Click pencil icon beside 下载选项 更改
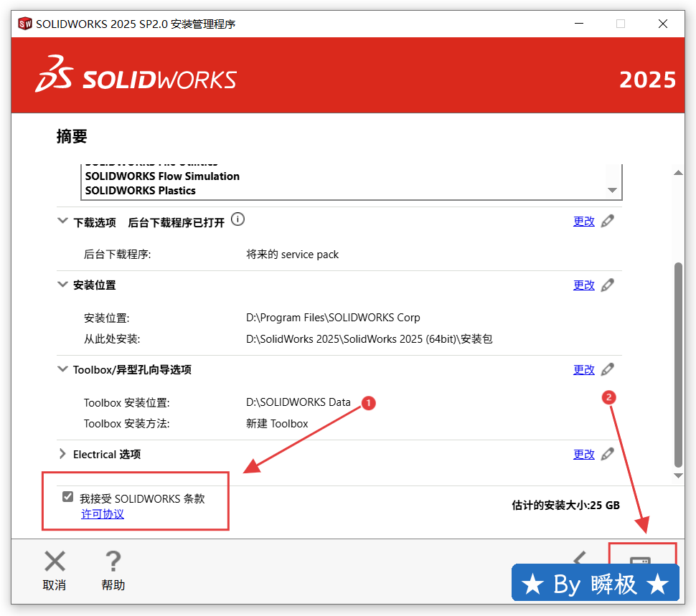The width and height of the screenshot is (696, 616). point(608,221)
